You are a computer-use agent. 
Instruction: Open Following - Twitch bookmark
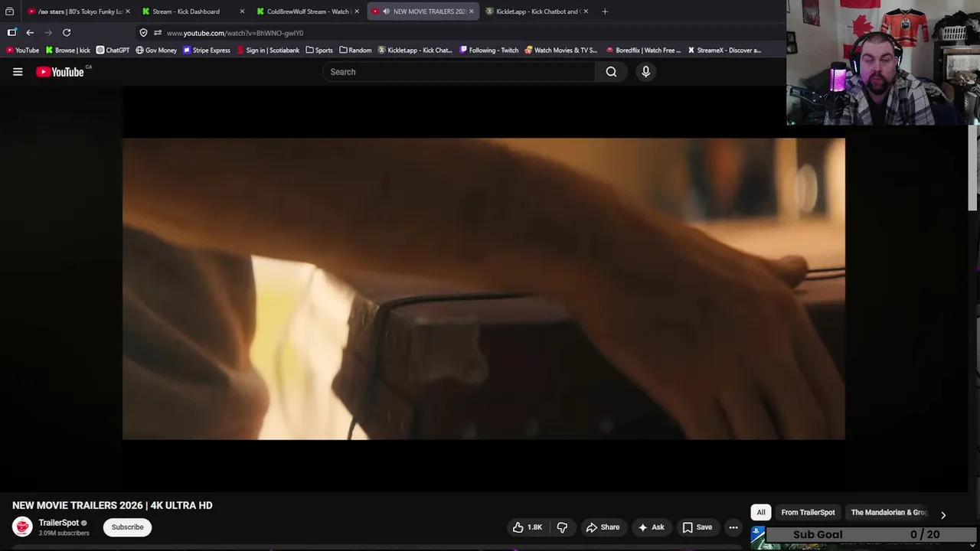click(x=489, y=51)
